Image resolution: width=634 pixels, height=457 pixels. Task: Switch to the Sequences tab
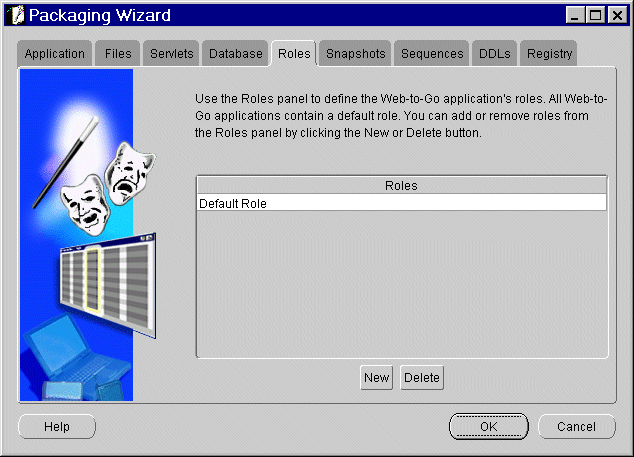click(432, 53)
